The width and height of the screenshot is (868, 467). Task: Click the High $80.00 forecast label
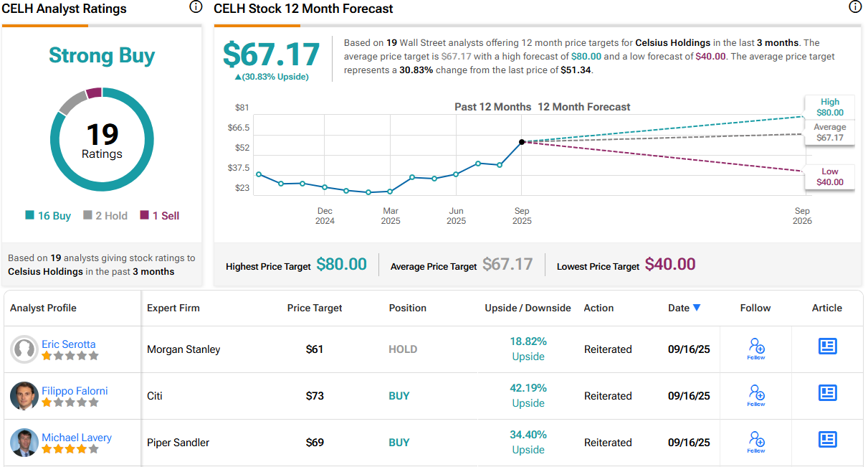tap(830, 107)
